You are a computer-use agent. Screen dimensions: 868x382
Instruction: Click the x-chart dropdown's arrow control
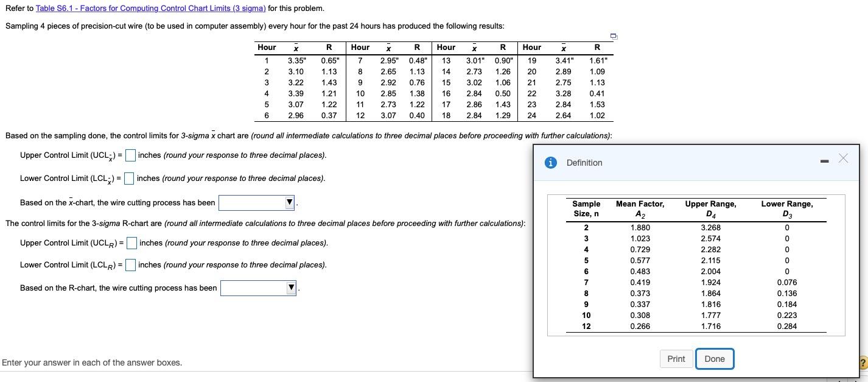pos(290,202)
